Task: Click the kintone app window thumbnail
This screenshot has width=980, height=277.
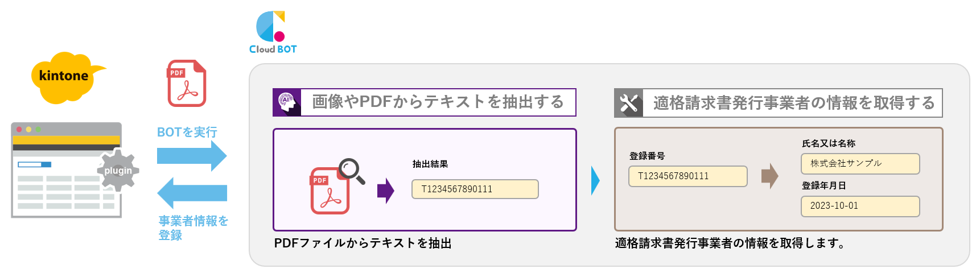Action: pos(66,170)
